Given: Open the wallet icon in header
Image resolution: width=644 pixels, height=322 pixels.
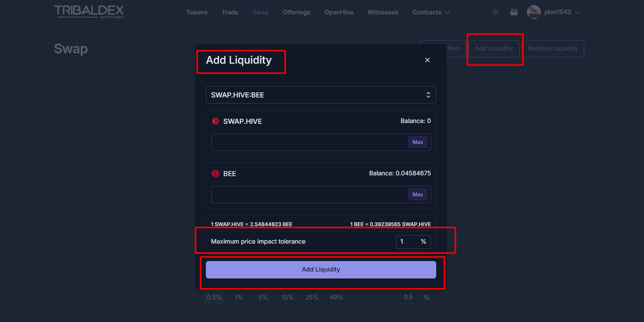Looking at the screenshot, I should click(x=514, y=12).
